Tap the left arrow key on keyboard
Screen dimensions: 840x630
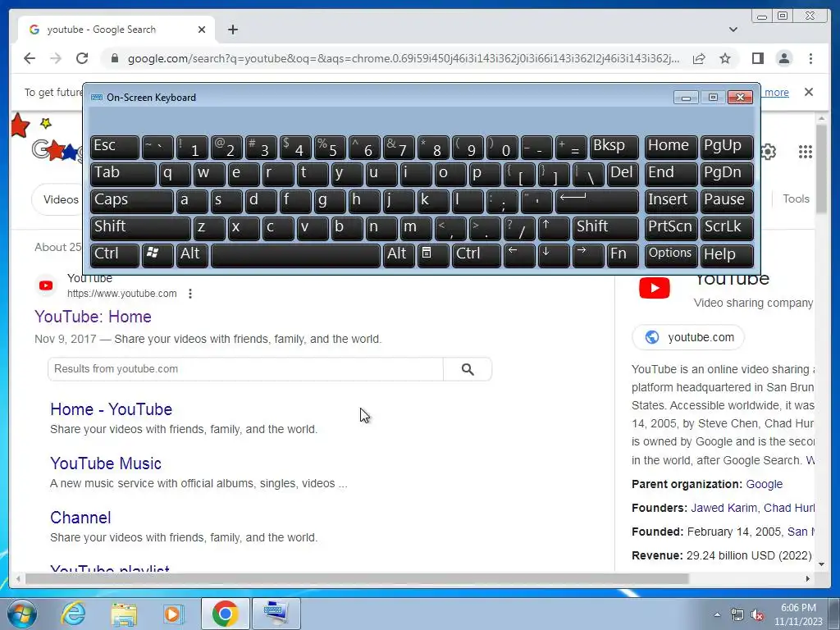pyautogui.click(x=519, y=255)
